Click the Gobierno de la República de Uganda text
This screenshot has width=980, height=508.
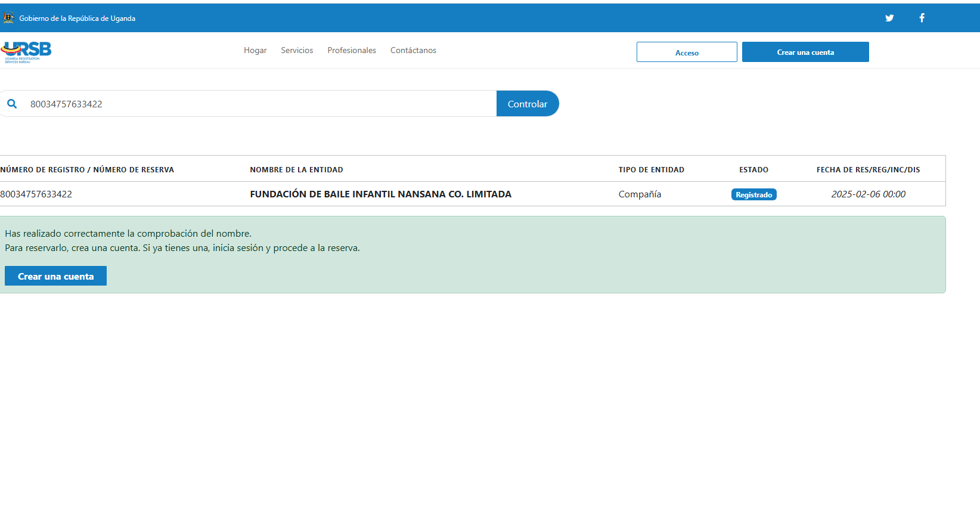[x=77, y=18]
